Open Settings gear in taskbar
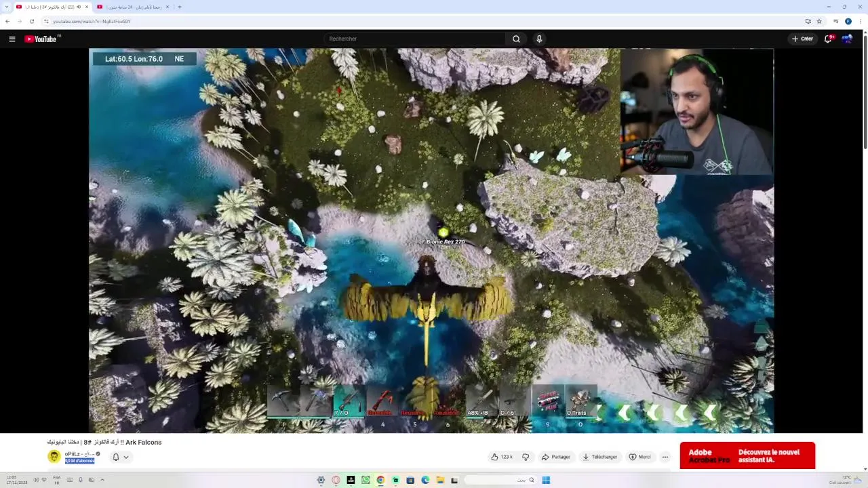This screenshot has width=868, height=488. pos(321,480)
